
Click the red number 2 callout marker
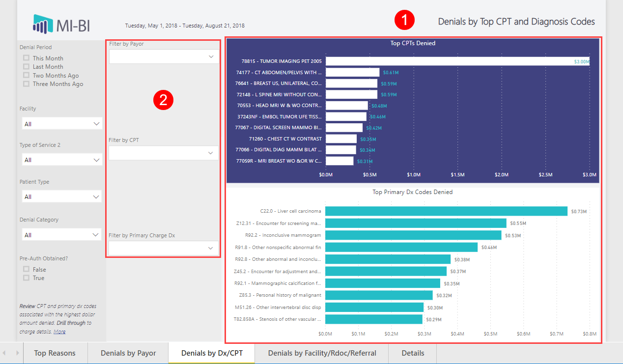(163, 100)
